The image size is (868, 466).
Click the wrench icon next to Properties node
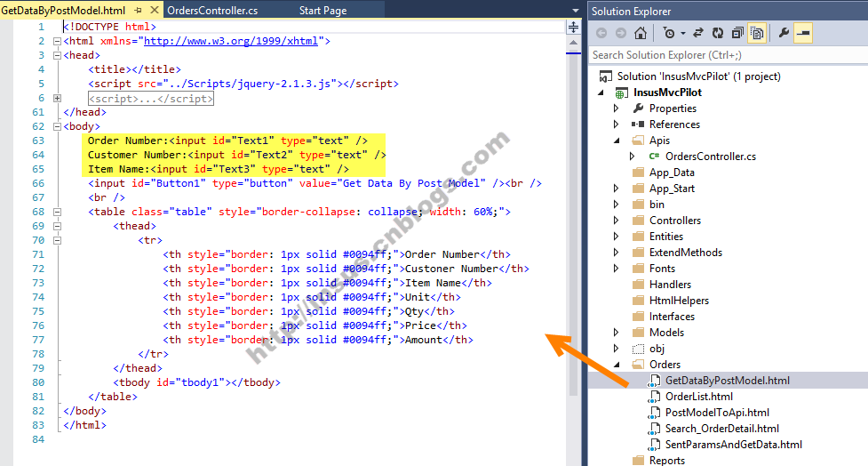638,108
